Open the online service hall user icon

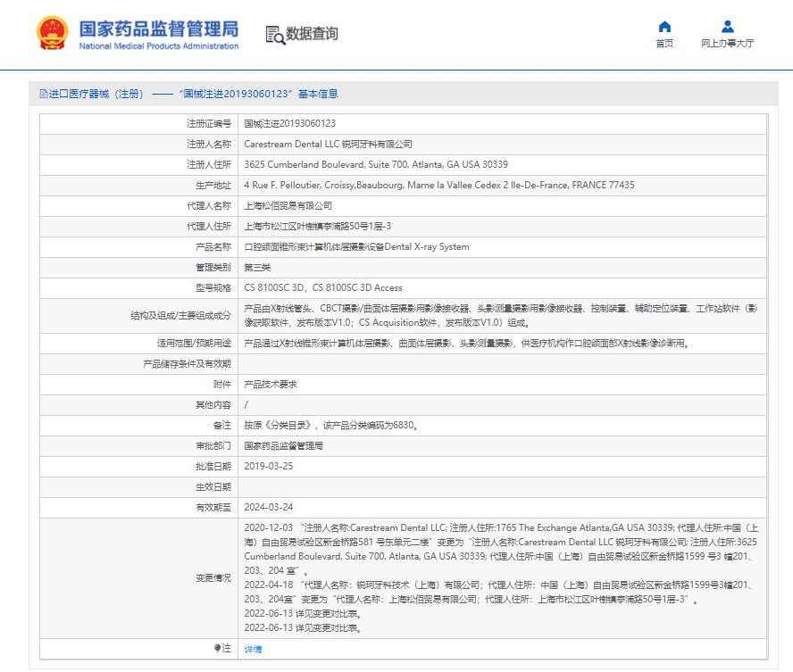point(727,26)
